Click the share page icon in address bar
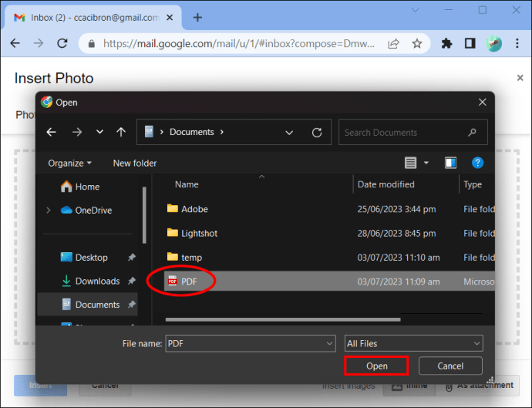 tap(393, 44)
